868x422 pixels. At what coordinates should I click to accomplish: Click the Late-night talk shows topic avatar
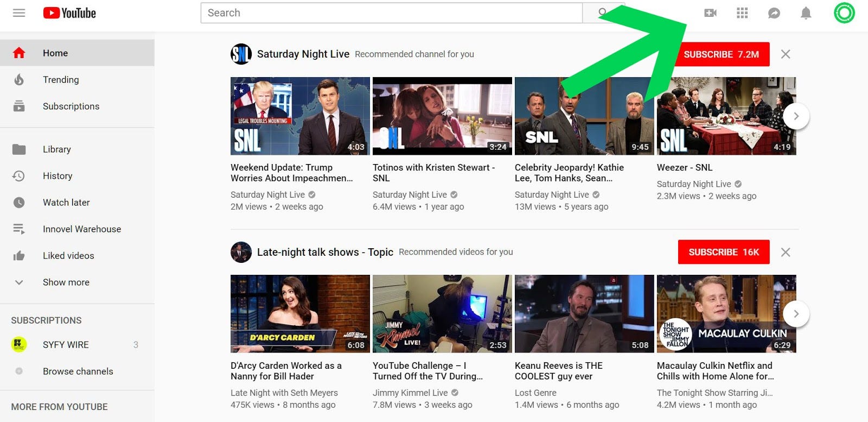coord(241,252)
